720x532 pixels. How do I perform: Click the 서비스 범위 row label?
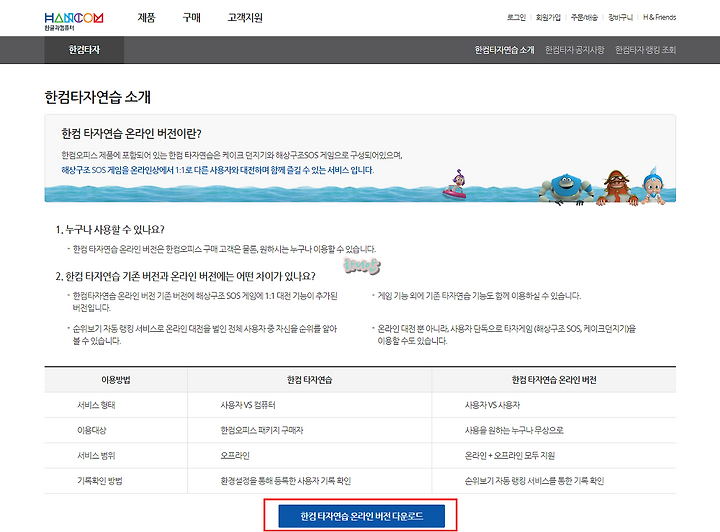tap(96, 455)
